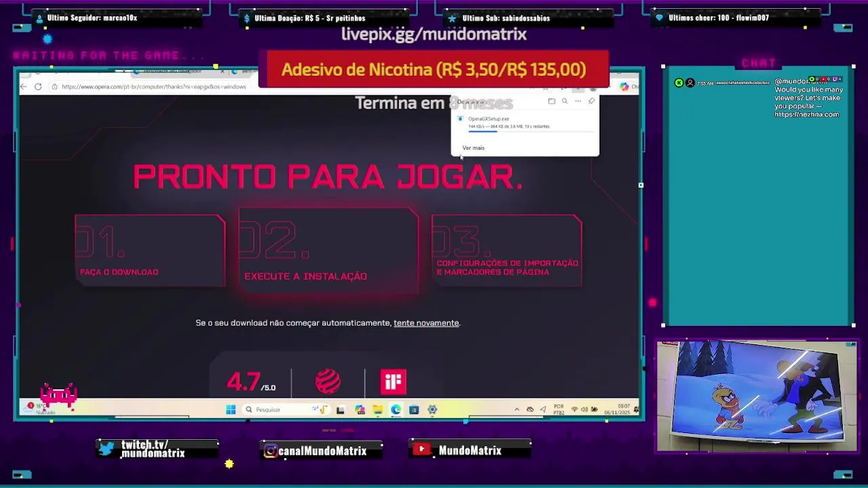The image size is (868, 488).
Task: Click the Copilot icon in the Edge toolbar
Action: tap(624, 87)
